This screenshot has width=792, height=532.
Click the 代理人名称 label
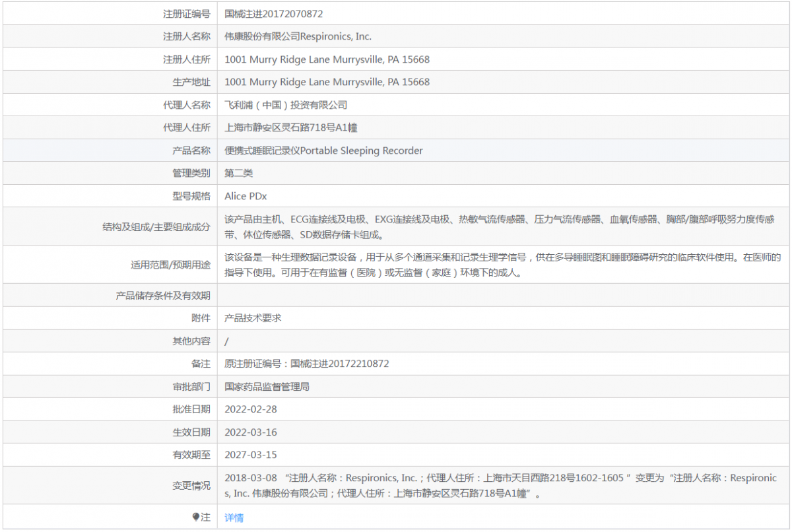[187, 105]
